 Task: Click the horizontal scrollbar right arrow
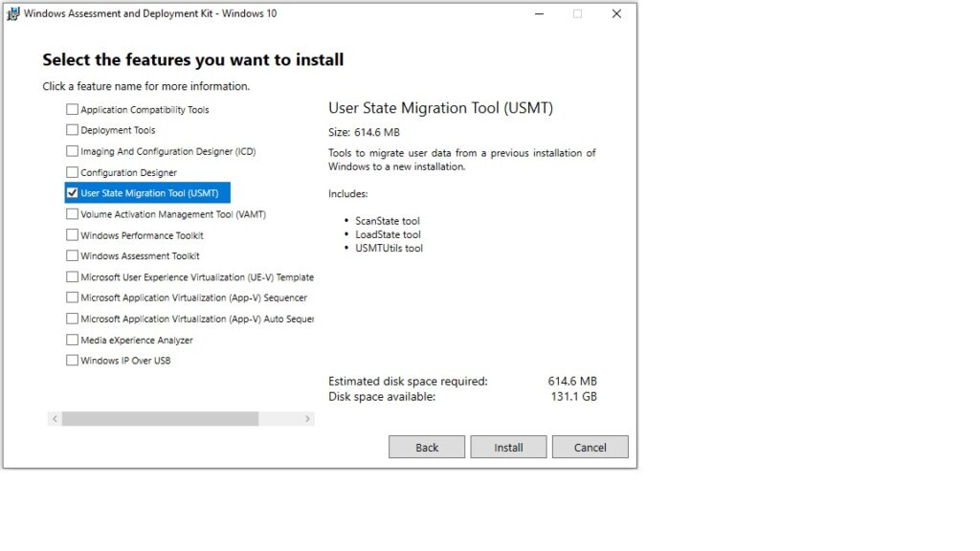(x=307, y=419)
